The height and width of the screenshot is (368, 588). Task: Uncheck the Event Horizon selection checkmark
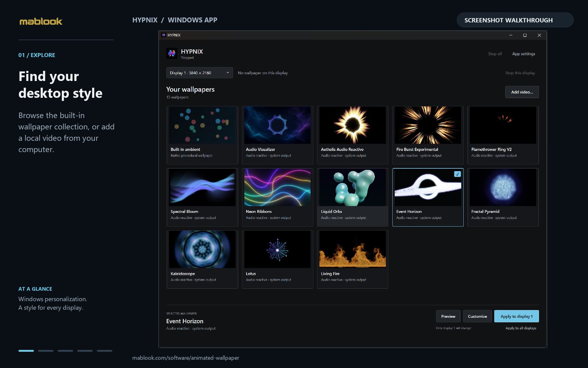click(x=457, y=174)
